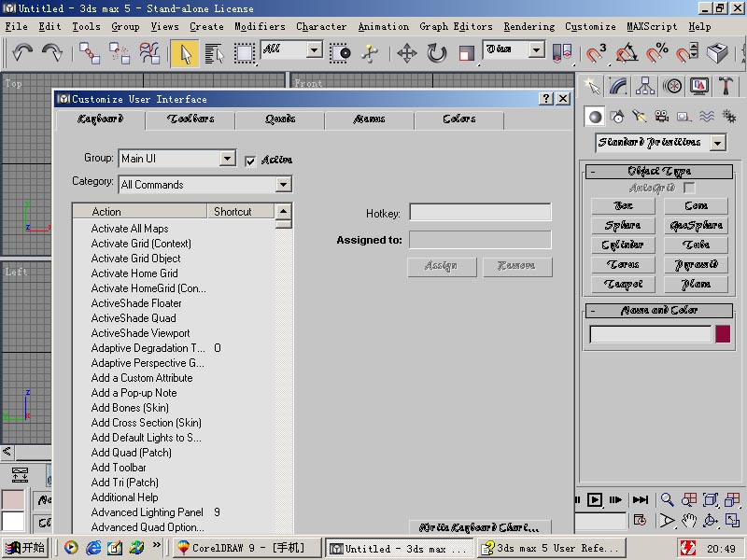This screenshot has height=560, width=747.
Task: Open the Select by Name tool
Action: (215, 53)
